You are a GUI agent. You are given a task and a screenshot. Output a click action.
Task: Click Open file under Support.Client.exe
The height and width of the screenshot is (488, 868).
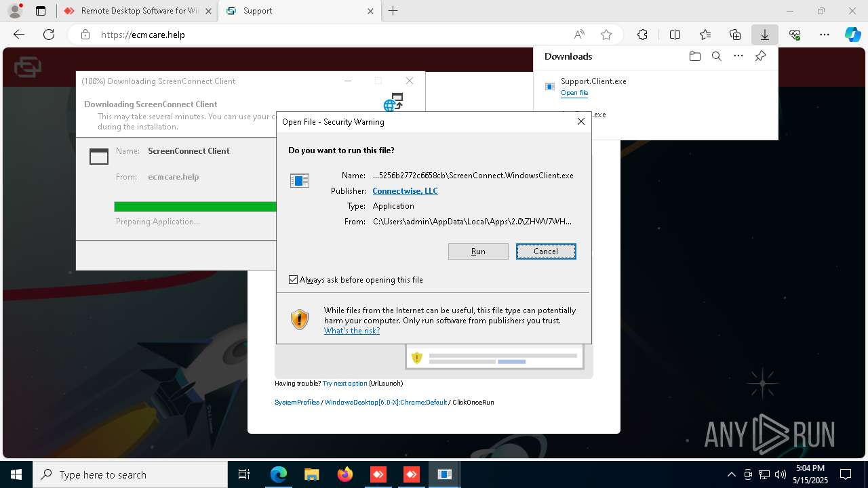574,93
